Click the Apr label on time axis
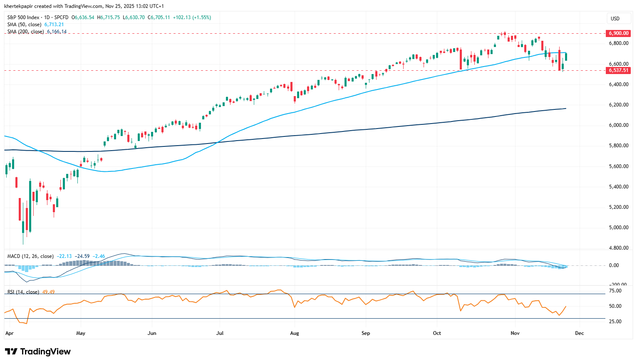This screenshot has height=364, width=637. click(x=9, y=333)
